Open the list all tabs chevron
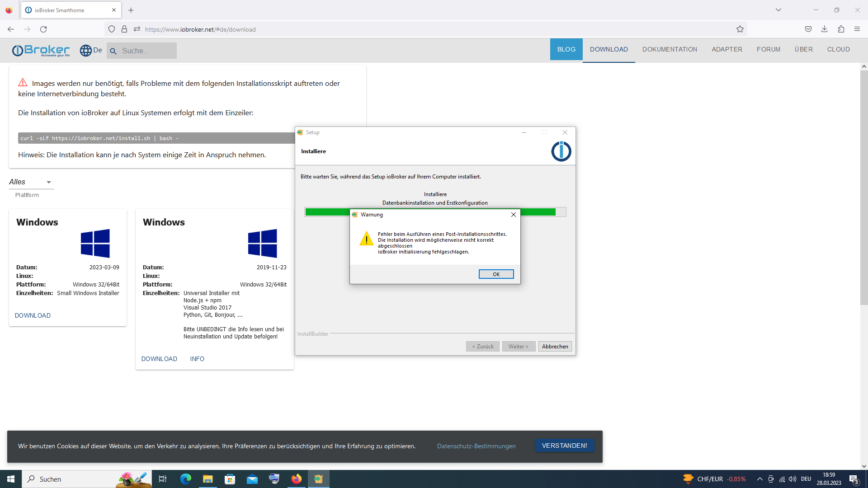The image size is (868, 488). pos(778,10)
